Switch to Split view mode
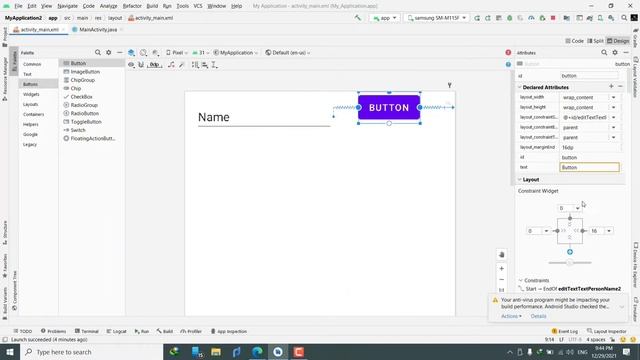The width and height of the screenshot is (640, 360). [596, 41]
